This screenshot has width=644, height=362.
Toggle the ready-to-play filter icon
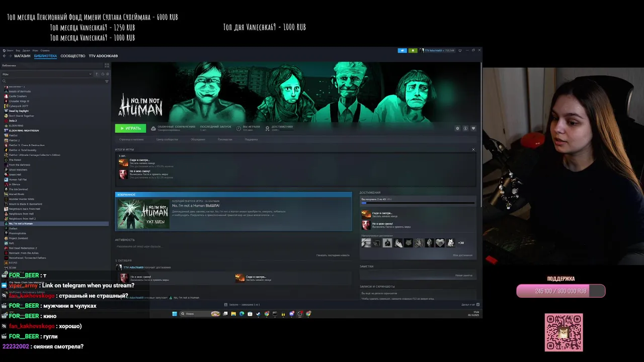pos(107,74)
